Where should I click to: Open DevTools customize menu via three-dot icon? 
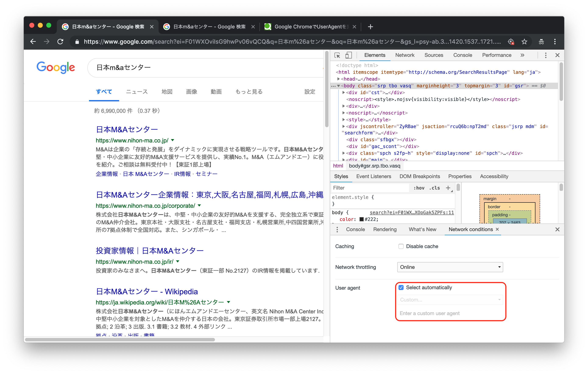[x=546, y=55]
